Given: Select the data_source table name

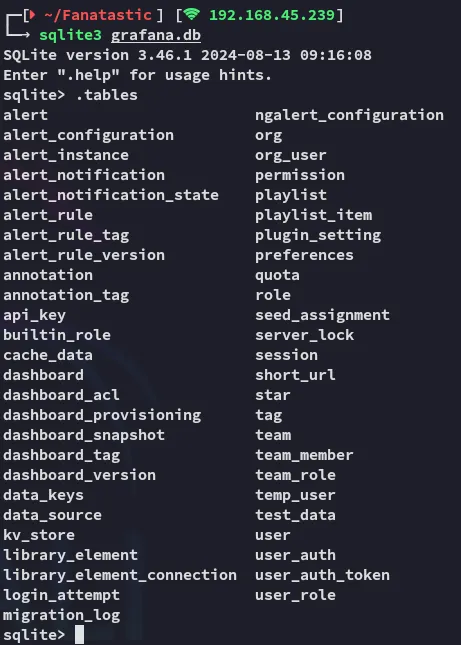Looking at the screenshot, I should pyautogui.click(x=52, y=515).
